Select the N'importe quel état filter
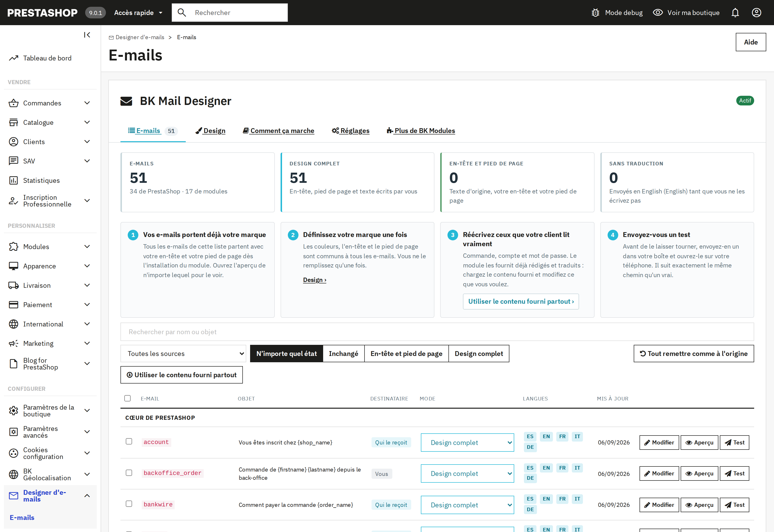The image size is (774, 532). pyautogui.click(x=287, y=354)
